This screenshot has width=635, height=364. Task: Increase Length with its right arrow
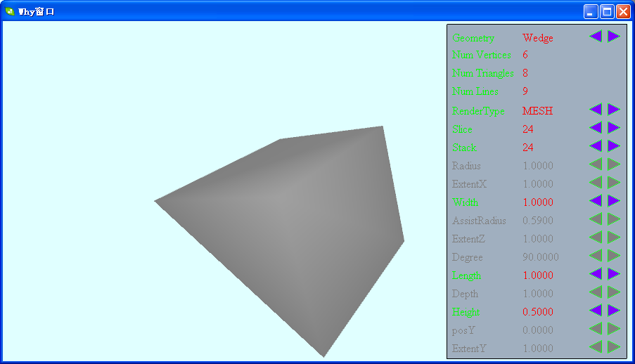(613, 274)
